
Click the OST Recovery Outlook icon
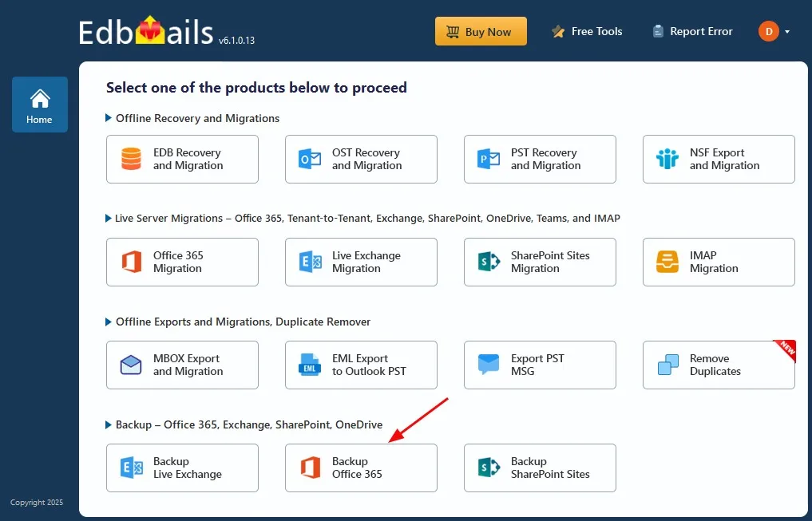310,159
